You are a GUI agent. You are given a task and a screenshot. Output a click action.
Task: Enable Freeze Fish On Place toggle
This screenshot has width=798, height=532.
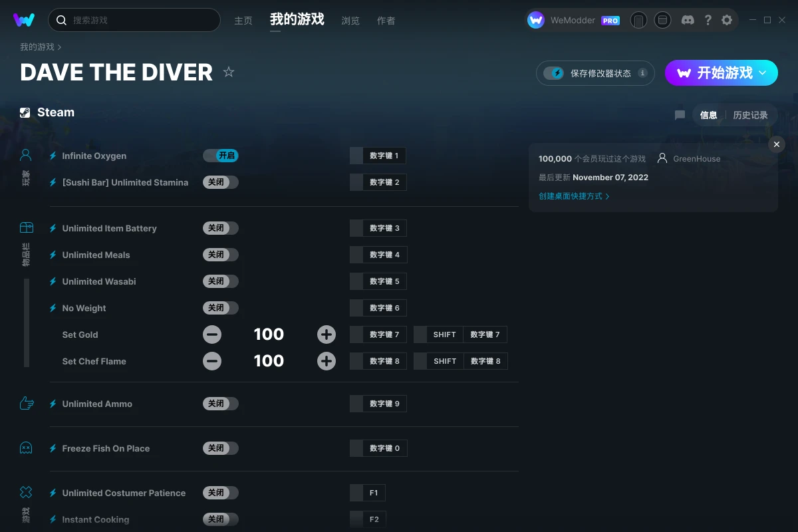(x=221, y=448)
